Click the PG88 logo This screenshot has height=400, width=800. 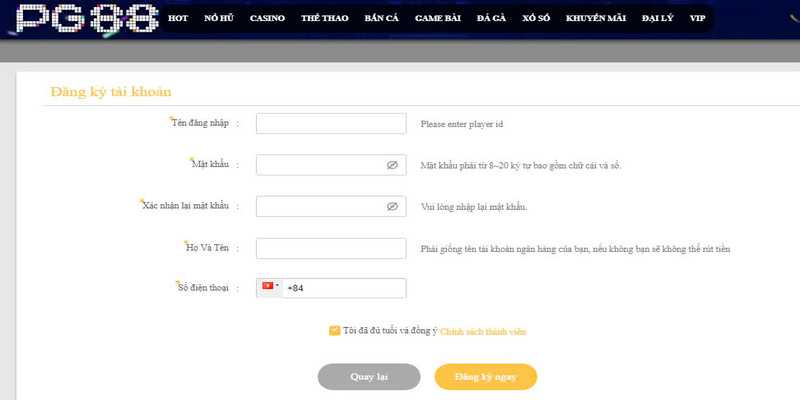[87, 19]
